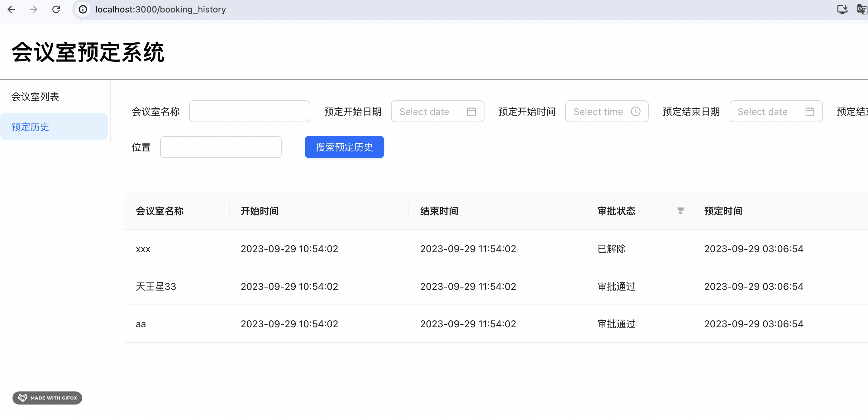Select 预定历史 sidebar menu item
The image size is (868, 417).
coord(30,127)
